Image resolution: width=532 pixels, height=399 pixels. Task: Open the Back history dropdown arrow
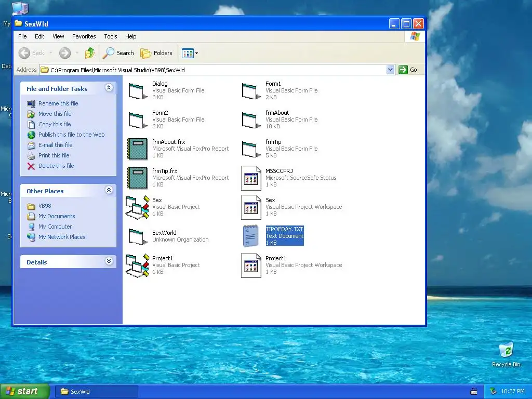[51, 54]
